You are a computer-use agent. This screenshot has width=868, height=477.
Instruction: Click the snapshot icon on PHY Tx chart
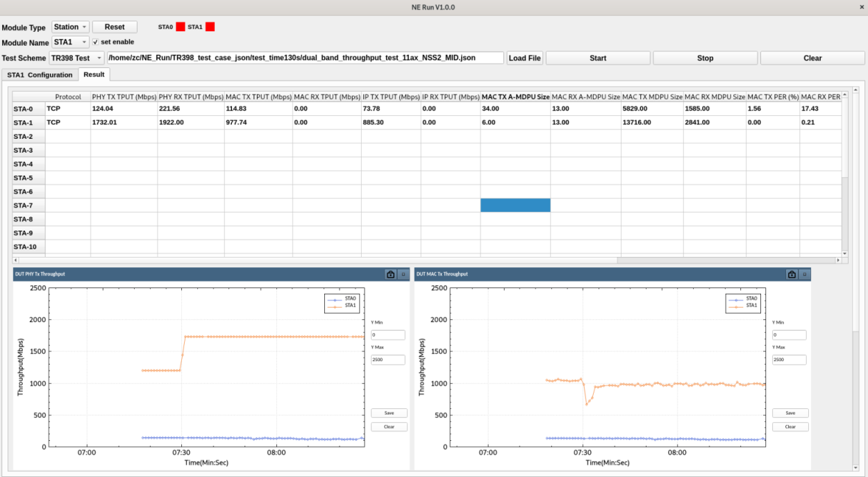tap(391, 274)
